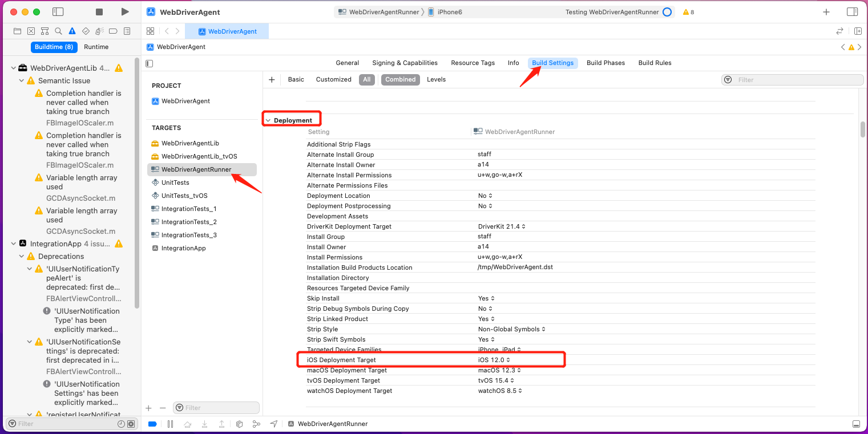Add a new target with plus button
The width and height of the screenshot is (868, 434).
point(149,408)
